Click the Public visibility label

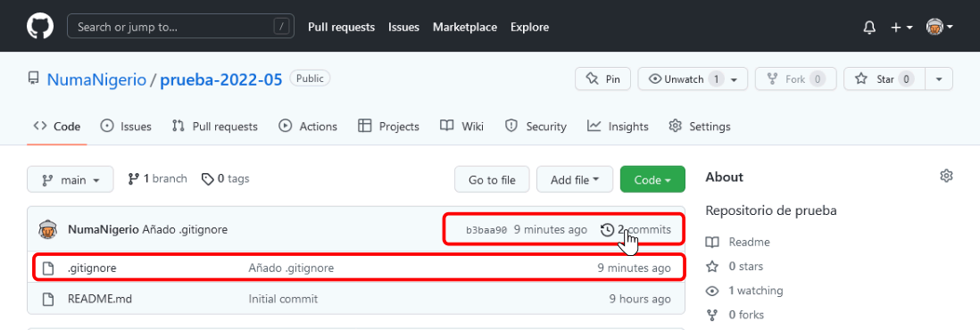[310, 78]
